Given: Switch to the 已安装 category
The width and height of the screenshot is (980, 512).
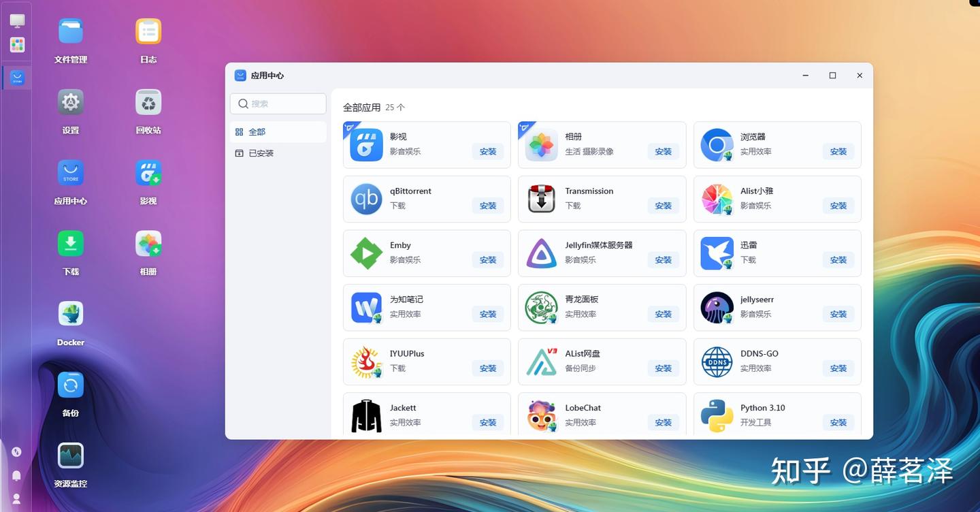Looking at the screenshot, I should [261, 153].
